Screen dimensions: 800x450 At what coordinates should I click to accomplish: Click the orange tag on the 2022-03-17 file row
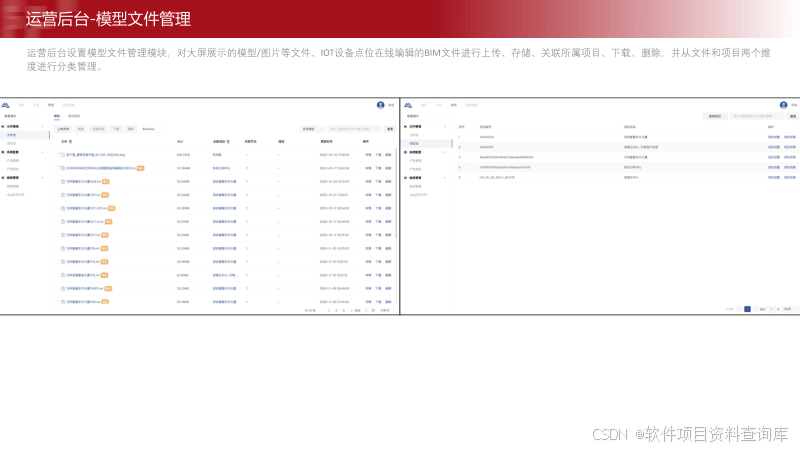[140, 168]
